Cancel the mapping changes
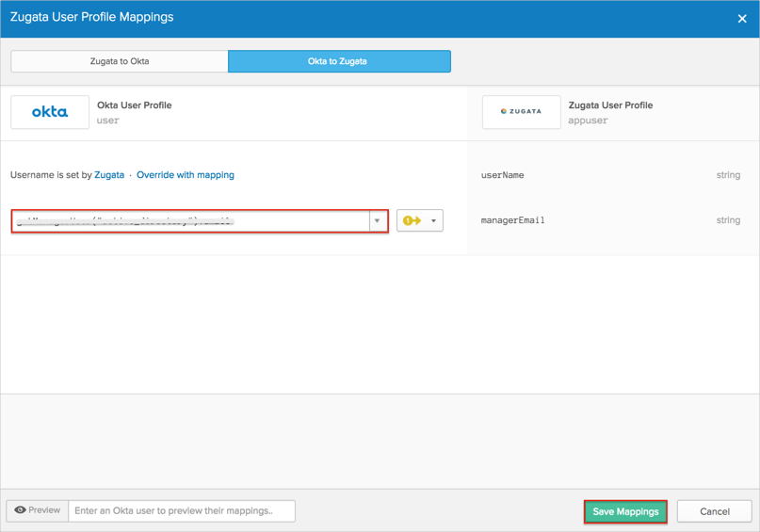 click(x=714, y=511)
